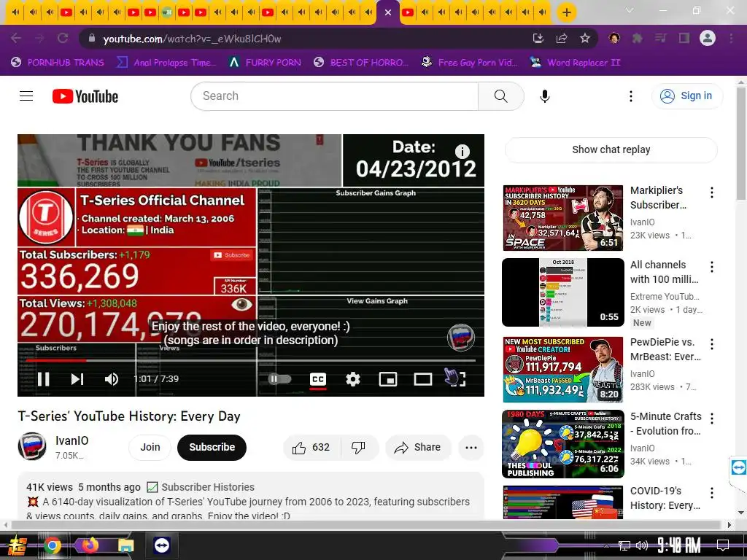Open more actions ellipsis below the video

click(471, 448)
